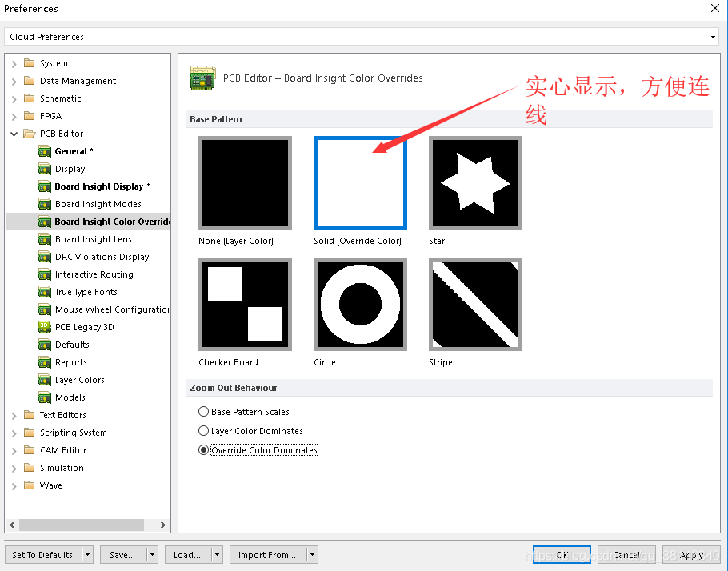Select Layer Color Dominates radio button
The width and height of the screenshot is (728, 571).
203,431
